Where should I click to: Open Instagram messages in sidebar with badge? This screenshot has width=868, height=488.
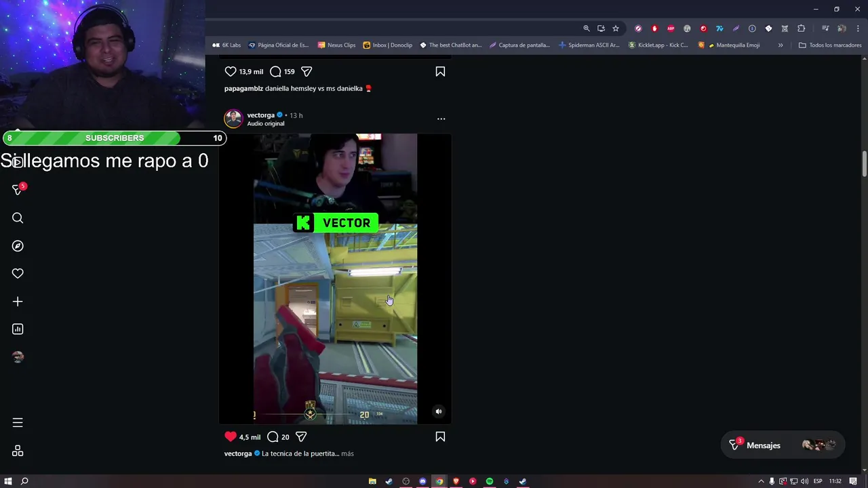pos(18,190)
